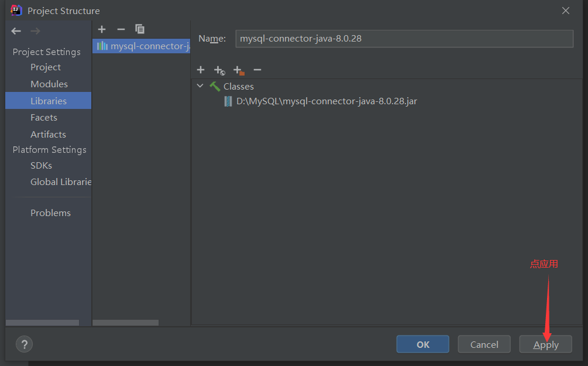Confirm the dialog with OK
The width and height of the screenshot is (588, 366).
[422, 344]
